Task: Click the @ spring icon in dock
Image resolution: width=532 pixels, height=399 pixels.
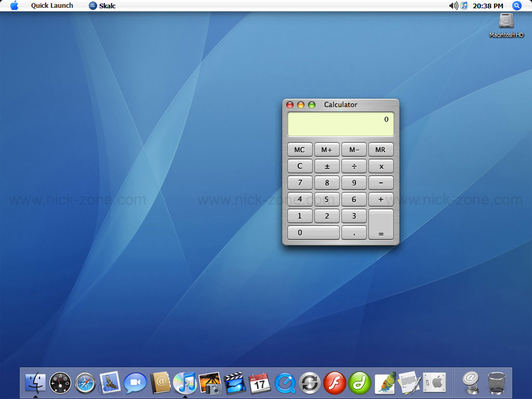Action: pyautogui.click(x=471, y=383)
